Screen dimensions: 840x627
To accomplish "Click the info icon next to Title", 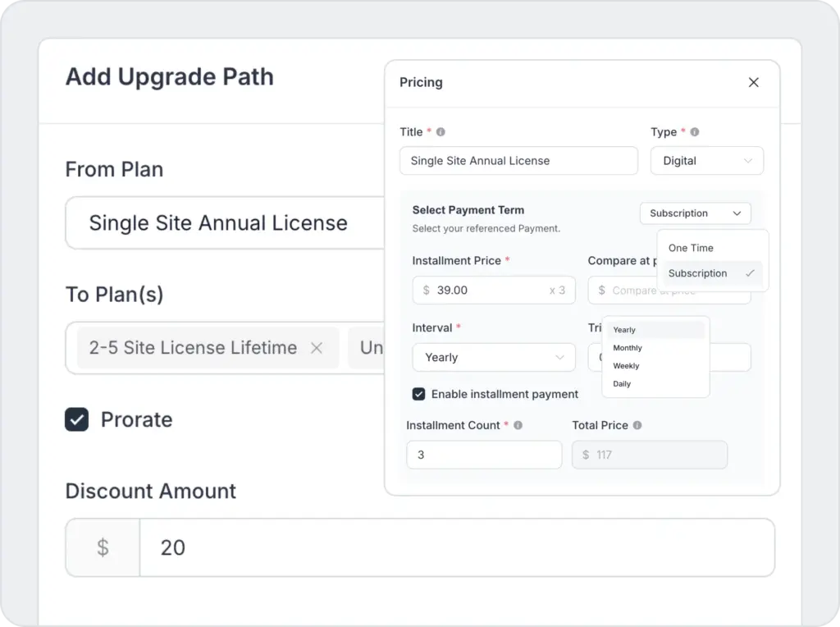I will (441, 132).
